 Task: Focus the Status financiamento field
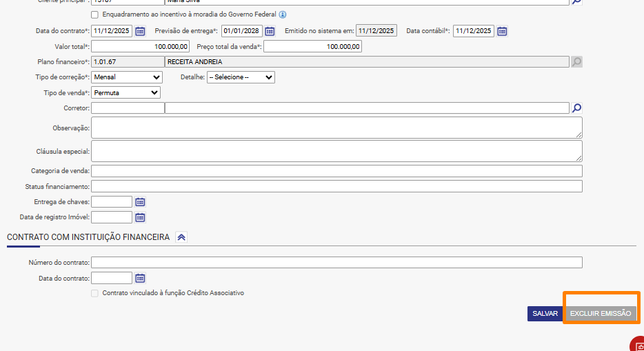pos(336,186)
